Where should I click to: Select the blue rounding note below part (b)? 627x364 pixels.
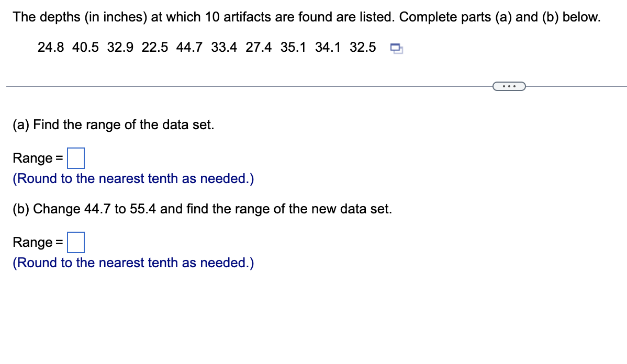pyautogui.click(x=132, y=263)
